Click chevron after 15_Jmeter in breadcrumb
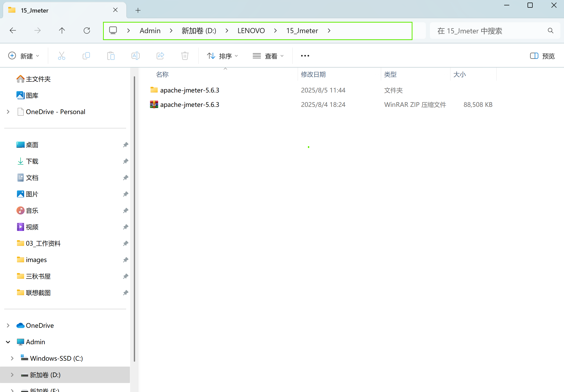 pyautogui.click(x=329, y=31)
